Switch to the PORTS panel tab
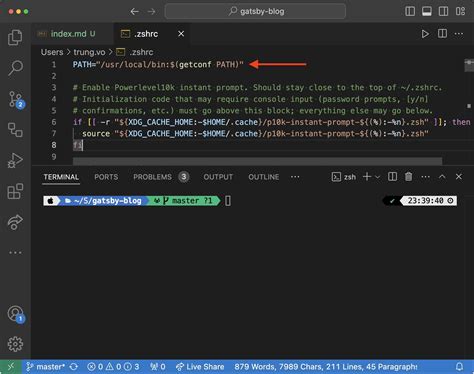 [106, 177]
